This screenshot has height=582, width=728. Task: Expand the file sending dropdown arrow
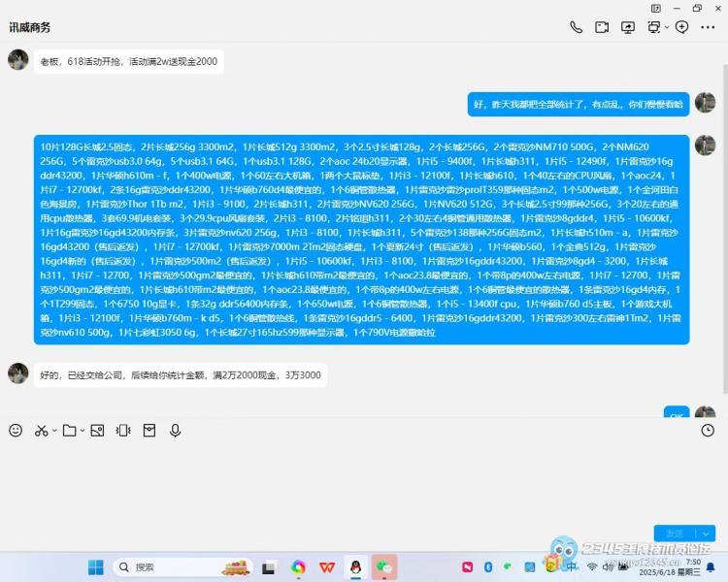click(x=83, y=431)
